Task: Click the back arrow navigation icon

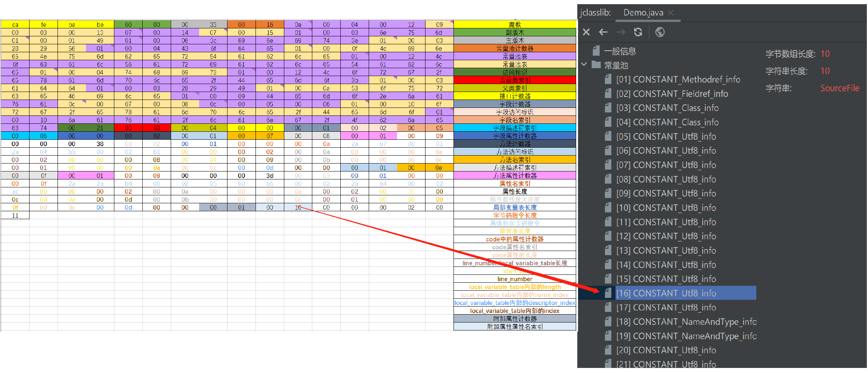Action: 603,32
